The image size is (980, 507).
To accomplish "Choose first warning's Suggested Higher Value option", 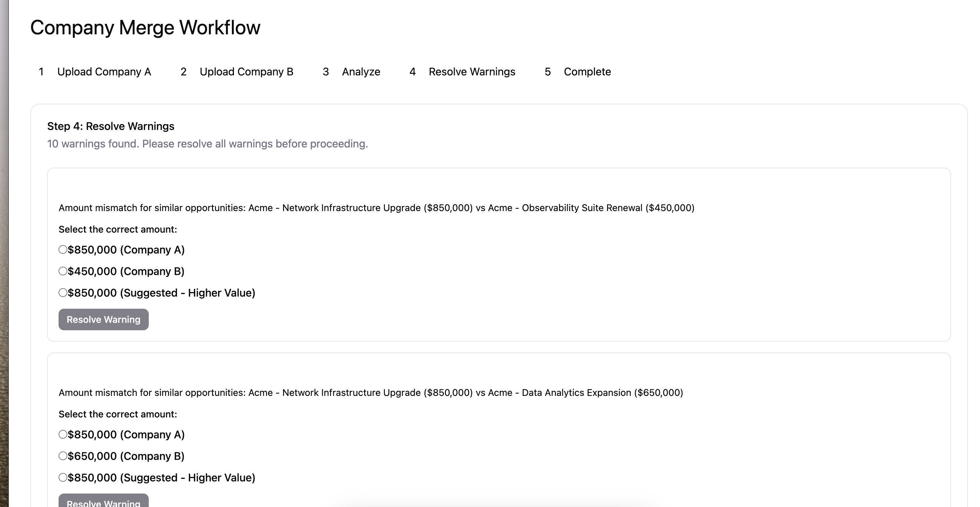I will pyautogui.click(x=63, y=293).
